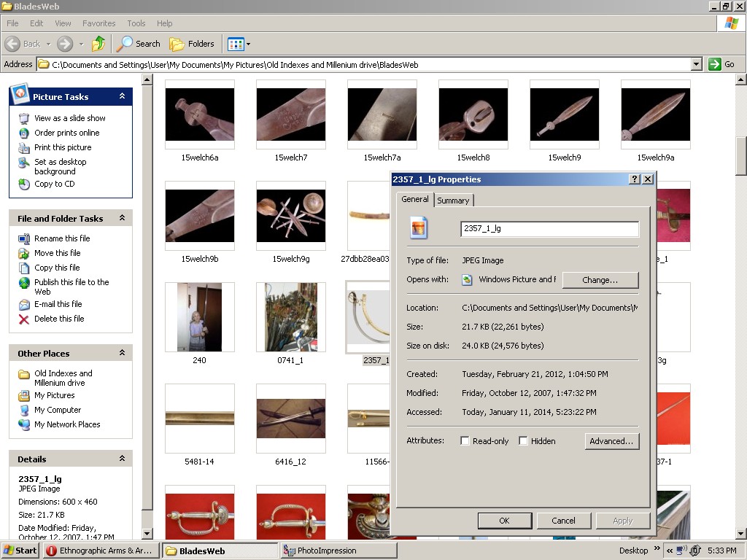Viewport: 747px width, 560px height.
Task: Expand the Address bar dropdown arrow
Action: tap(695, 64)
